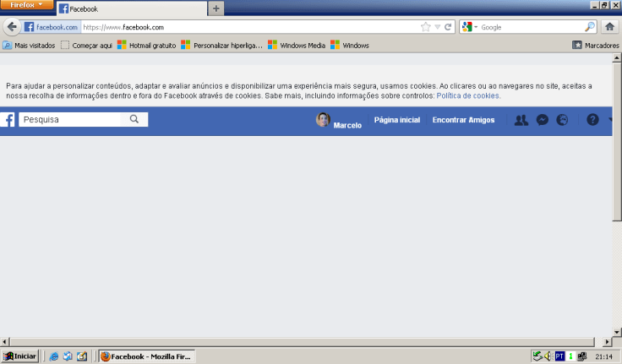Go to Firefox home page icon
Screen dimensions: 622x364
609,26
